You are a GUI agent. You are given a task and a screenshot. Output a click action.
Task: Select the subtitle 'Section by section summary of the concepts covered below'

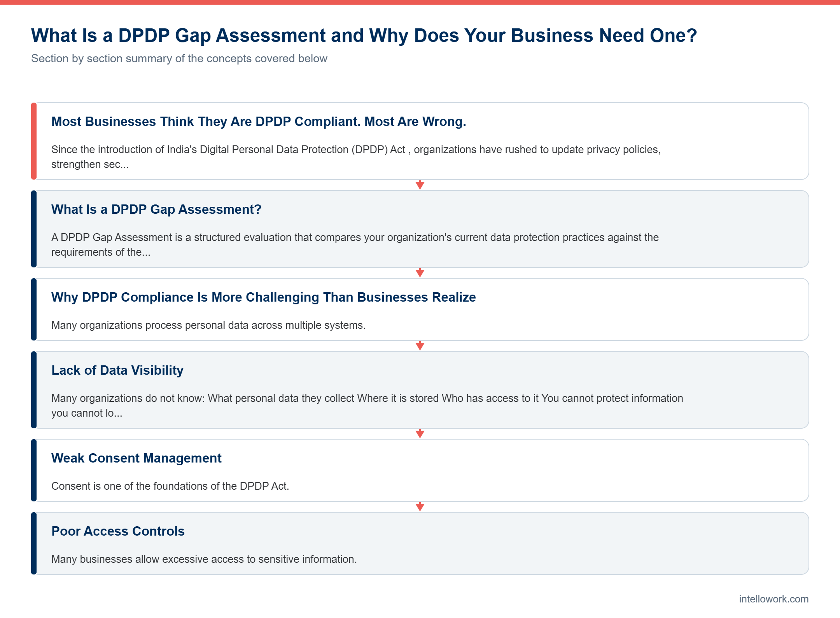[x=179, y=58]
